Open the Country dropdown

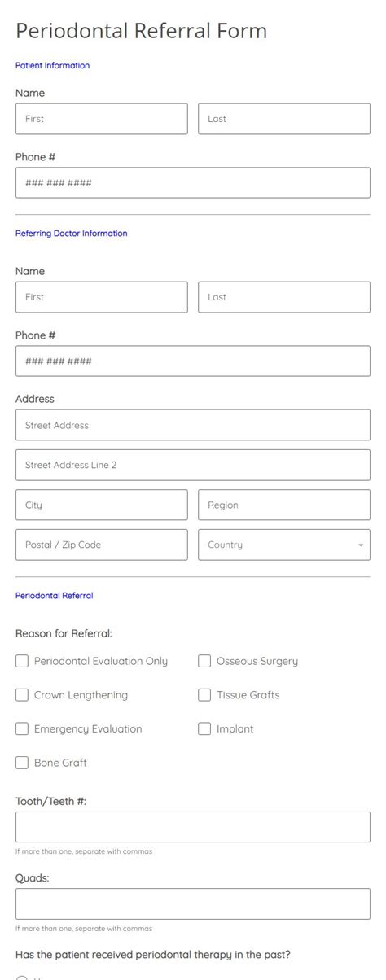(284, 545)
